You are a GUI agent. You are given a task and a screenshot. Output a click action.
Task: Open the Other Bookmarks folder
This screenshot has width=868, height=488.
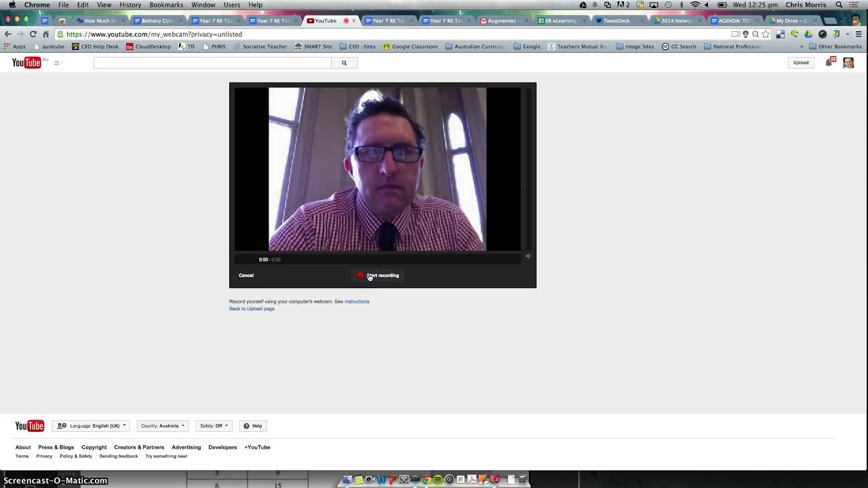click(x=835, y=47)
